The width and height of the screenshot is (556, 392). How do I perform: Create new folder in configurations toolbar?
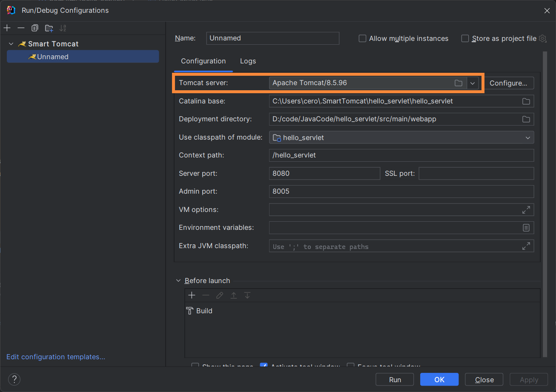tap(49, 28)
